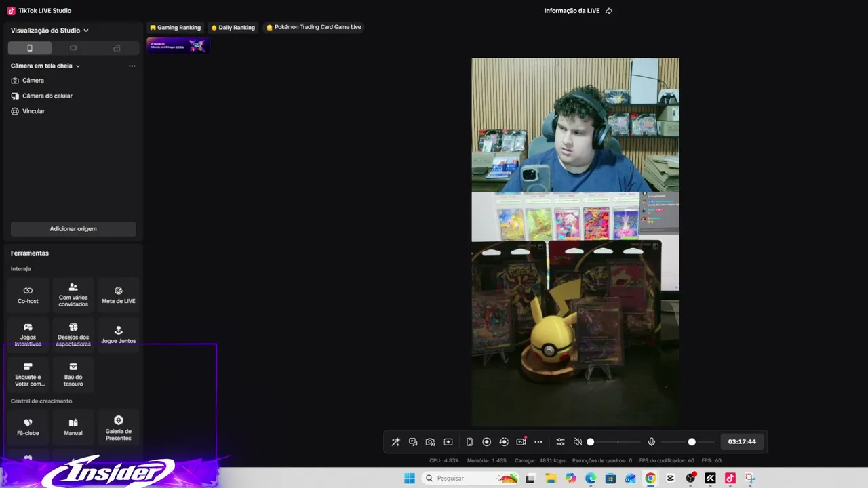
Task: Open the Daily Ranking tab
Action: [233, 28]
